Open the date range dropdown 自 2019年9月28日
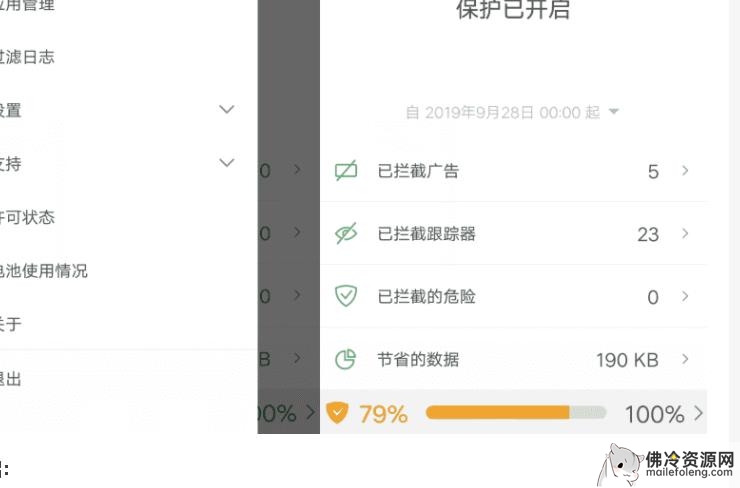Viewport: 740px width, 488px height. [512, 112]
